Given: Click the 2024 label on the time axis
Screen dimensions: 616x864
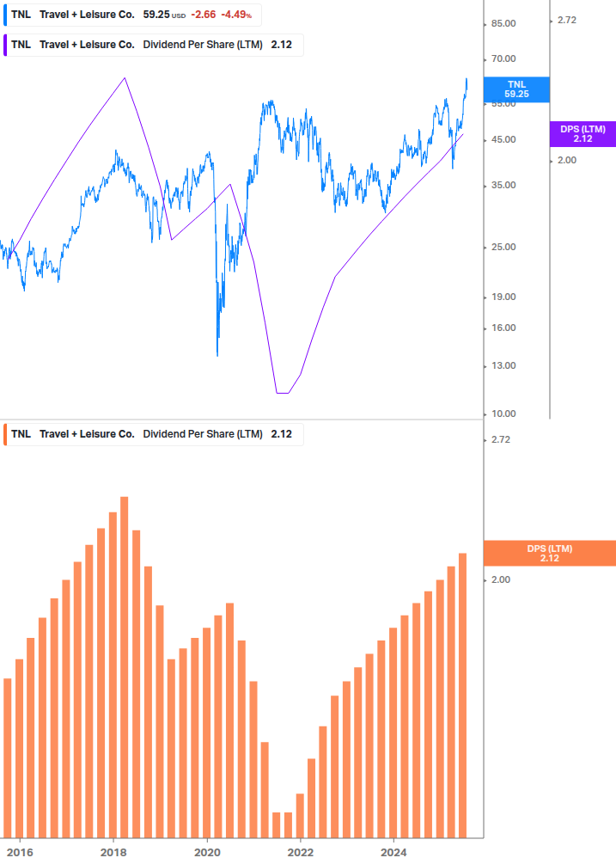Looking at the screenshot, I should pos(393,853).
